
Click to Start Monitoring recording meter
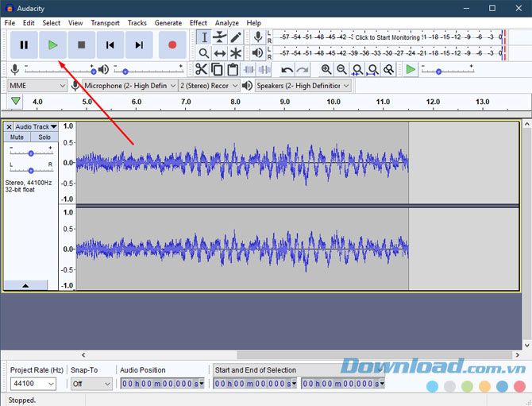pyautogui.click(x=387, y=37)
